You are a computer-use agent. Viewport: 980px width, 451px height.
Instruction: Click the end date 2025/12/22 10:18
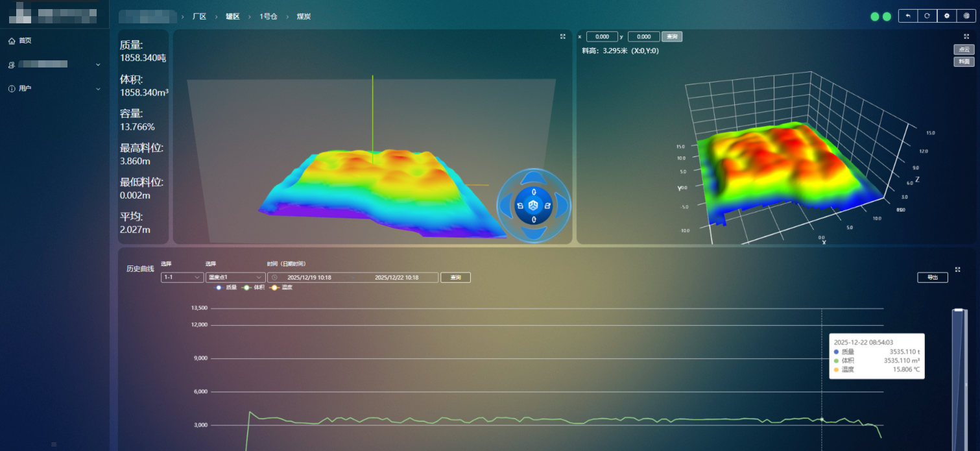[x=397, y=277]
